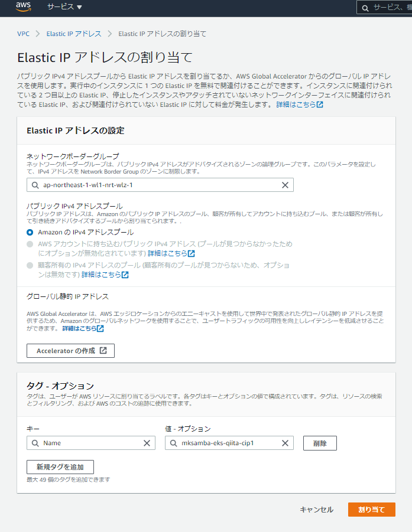Click 新規タグを追加 button
The width and height of the screenshot is (412, 532).
tap(60, 467)
